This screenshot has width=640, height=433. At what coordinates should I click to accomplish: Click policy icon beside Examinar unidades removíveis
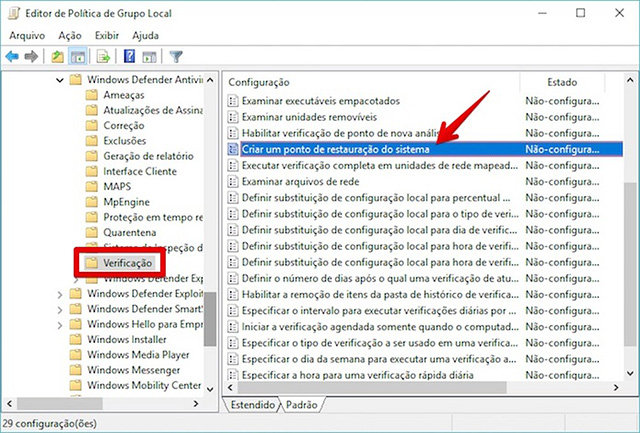[x=233, y=117]
